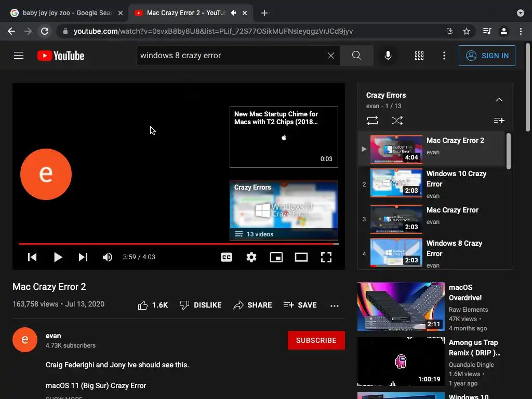Toggle closed captions CC button
This screenshot has width=532, height=399.
pyautogui.click(x=227, y=257)
